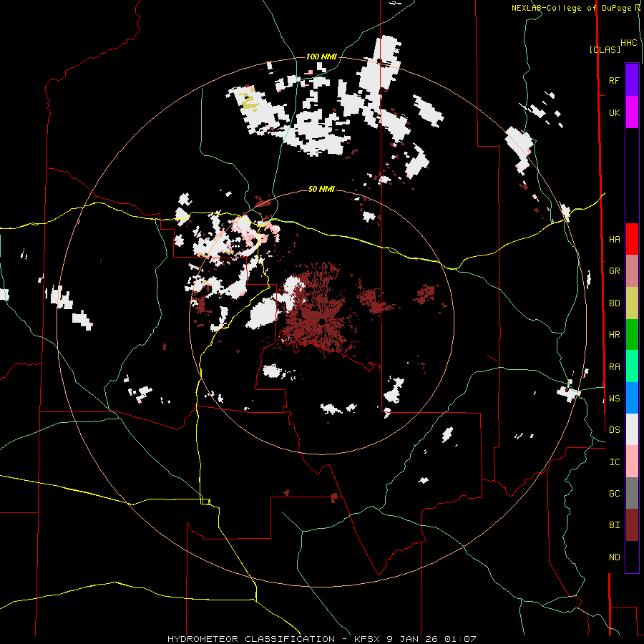Click the 50 NMI range ring label

tap(321, 190)
